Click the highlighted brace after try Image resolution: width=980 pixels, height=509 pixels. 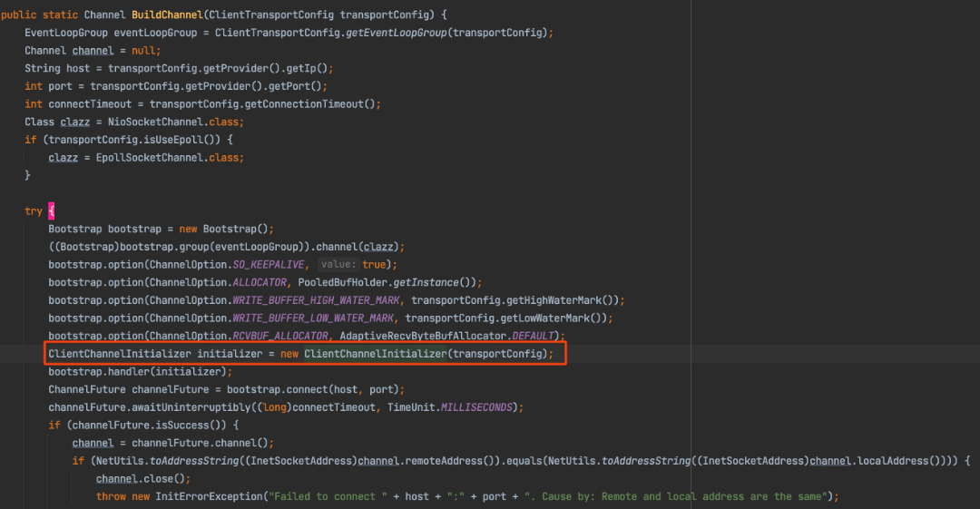point(51,211)
